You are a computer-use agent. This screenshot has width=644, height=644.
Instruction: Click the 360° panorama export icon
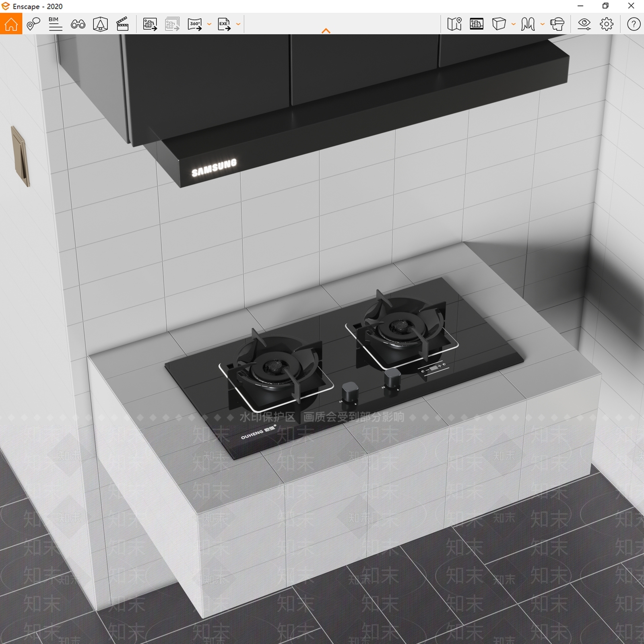tap(195, 24)
